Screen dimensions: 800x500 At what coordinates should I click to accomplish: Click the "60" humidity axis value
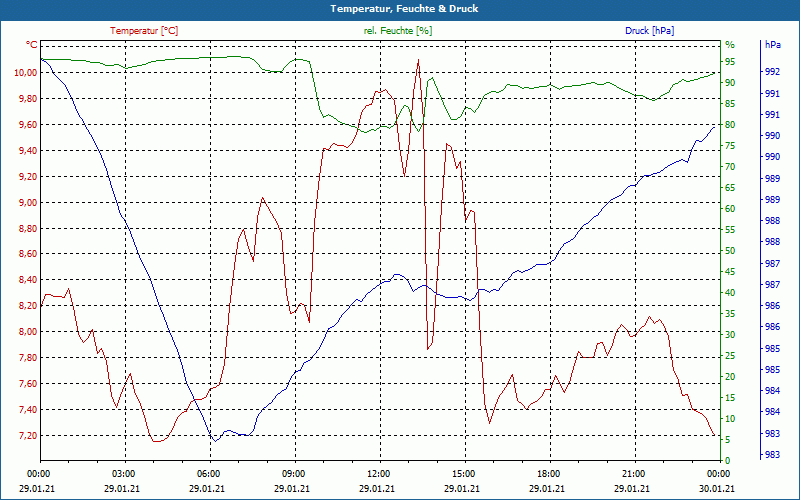pyautogui.click(x=730, y=209)
